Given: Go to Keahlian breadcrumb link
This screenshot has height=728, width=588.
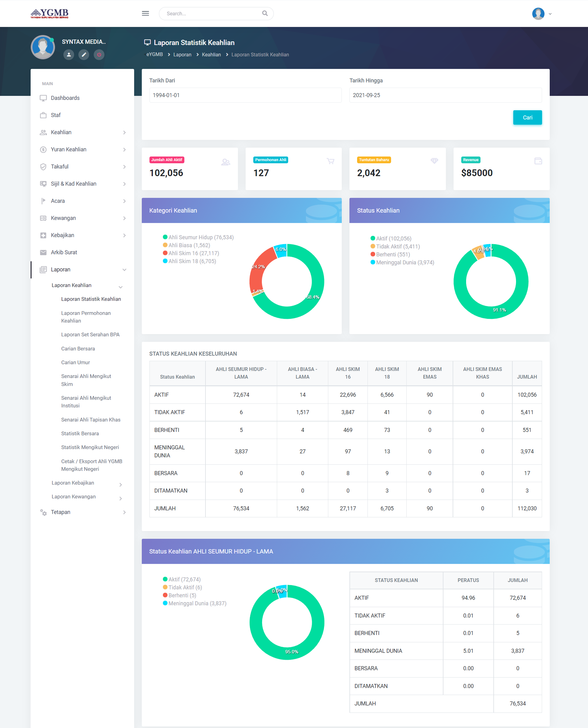Looking at the screenshot, I should [x=211, y=55].
